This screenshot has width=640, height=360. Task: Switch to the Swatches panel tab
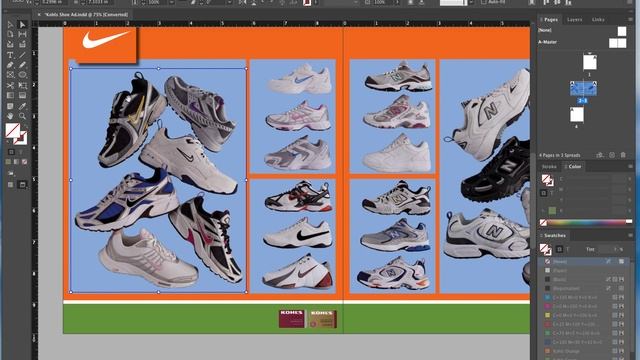pos(555,236)
